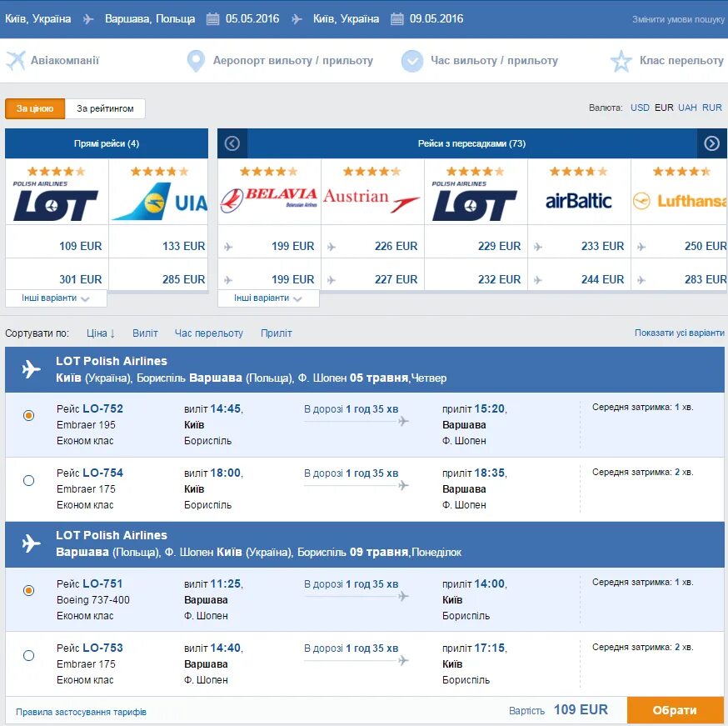Image resolution: width=728 pixels, height=726 pixels.
Task: Switch to Прямі рейси (4) tab
Action: [x=107, y=143]
